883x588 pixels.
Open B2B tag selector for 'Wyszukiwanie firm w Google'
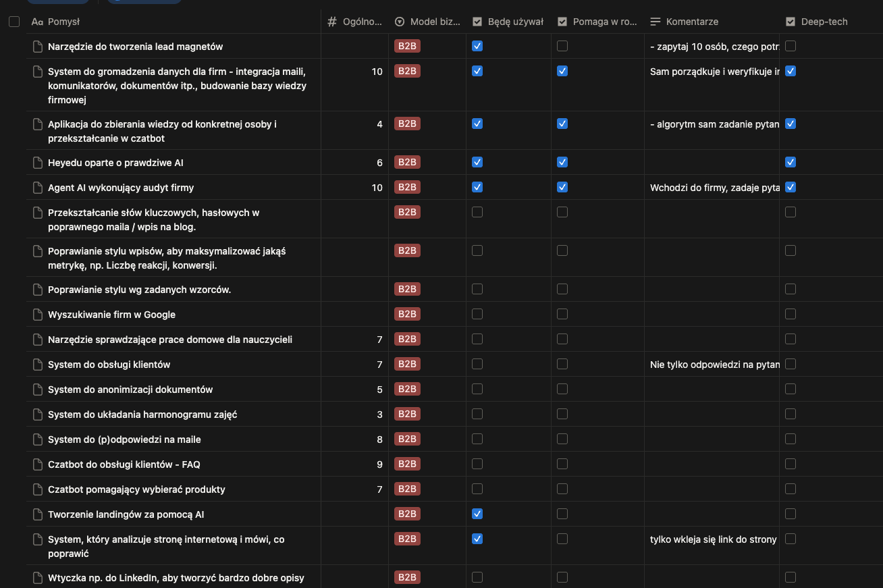(x=407, y=314)
